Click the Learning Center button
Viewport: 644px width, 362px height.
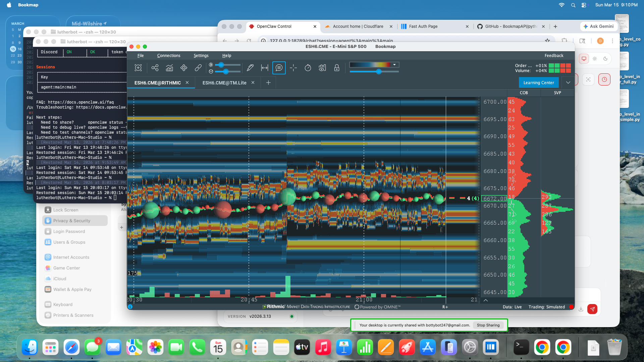pos(539,82)
